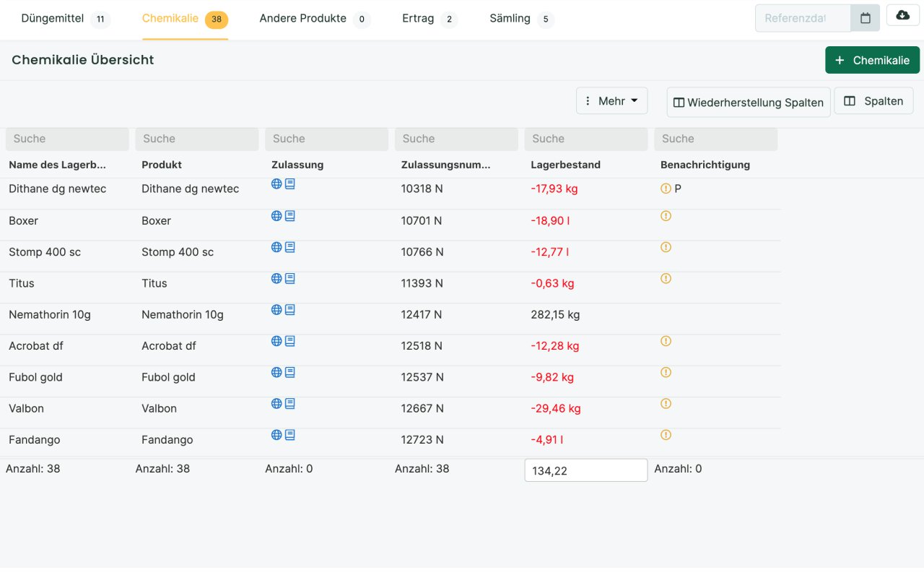The height and width of the screenshot is (578, 924).
Task: Open book icon for Nemathorin 10g
Action: tap(290, 309)
